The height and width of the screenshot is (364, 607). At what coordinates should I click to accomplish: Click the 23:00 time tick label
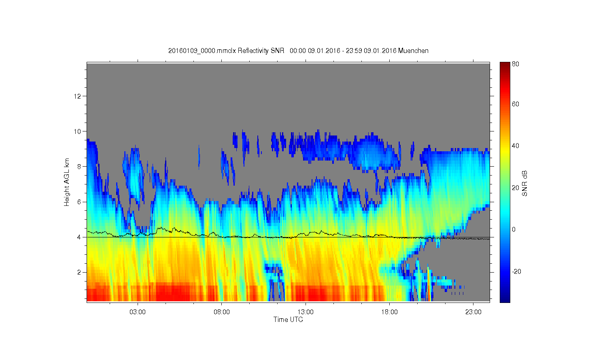473,312
